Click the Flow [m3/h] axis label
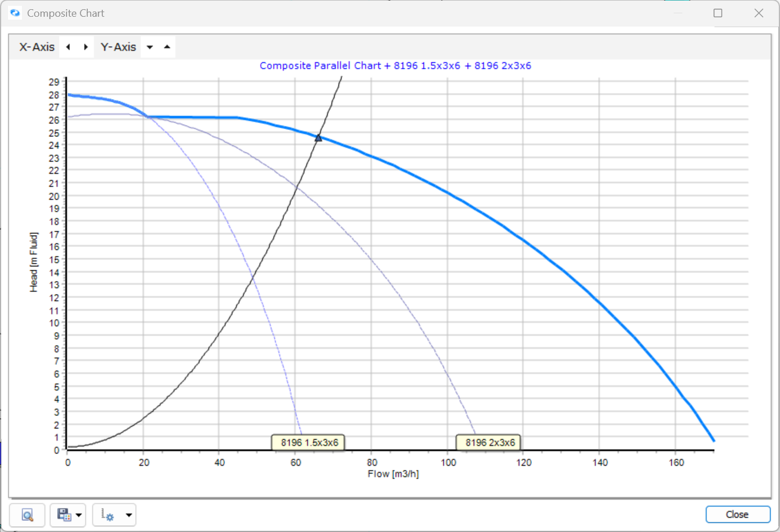 (393, 474)
